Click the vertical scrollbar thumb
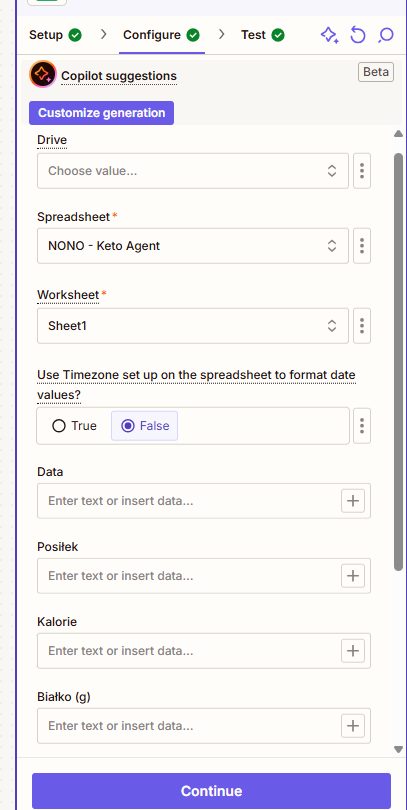 [398, 362]
